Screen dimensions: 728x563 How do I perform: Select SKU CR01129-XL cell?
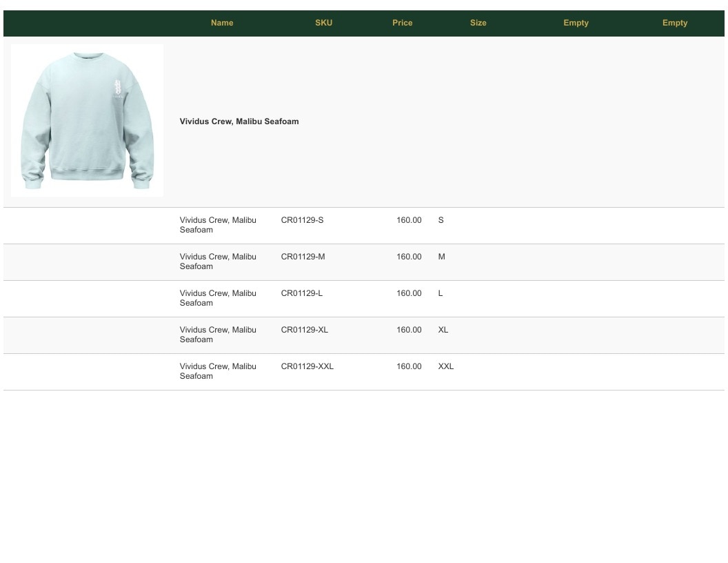[x=305, y=330]
